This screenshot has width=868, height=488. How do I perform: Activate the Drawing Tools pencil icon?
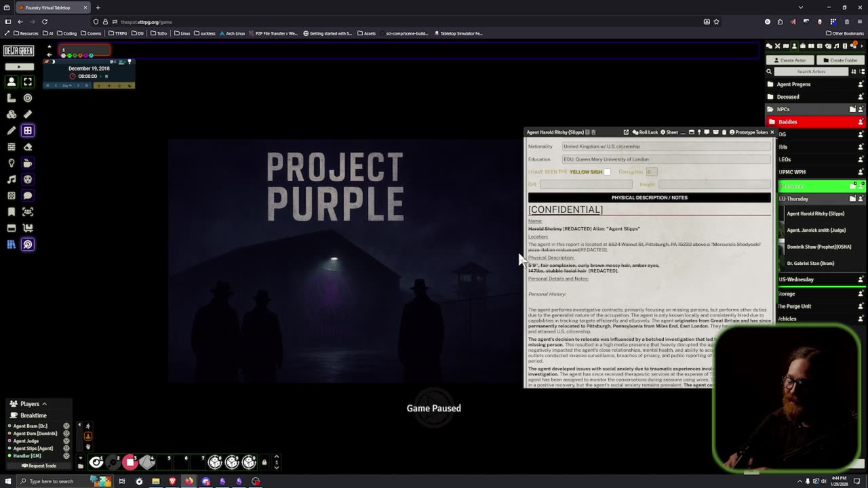click(x=12, y=130)
